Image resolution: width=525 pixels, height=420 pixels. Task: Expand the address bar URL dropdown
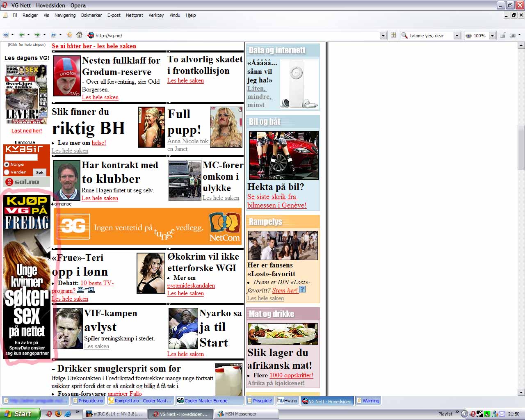pos(383,36)
